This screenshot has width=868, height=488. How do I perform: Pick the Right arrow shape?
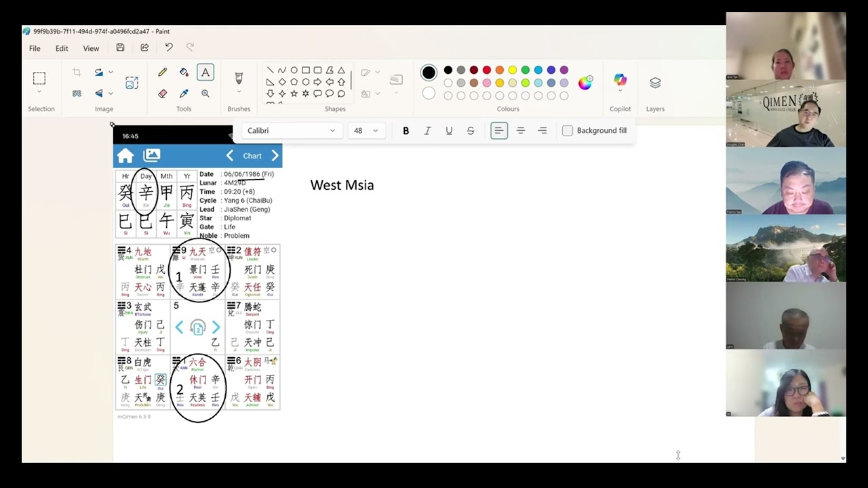(x=317, y=82)
